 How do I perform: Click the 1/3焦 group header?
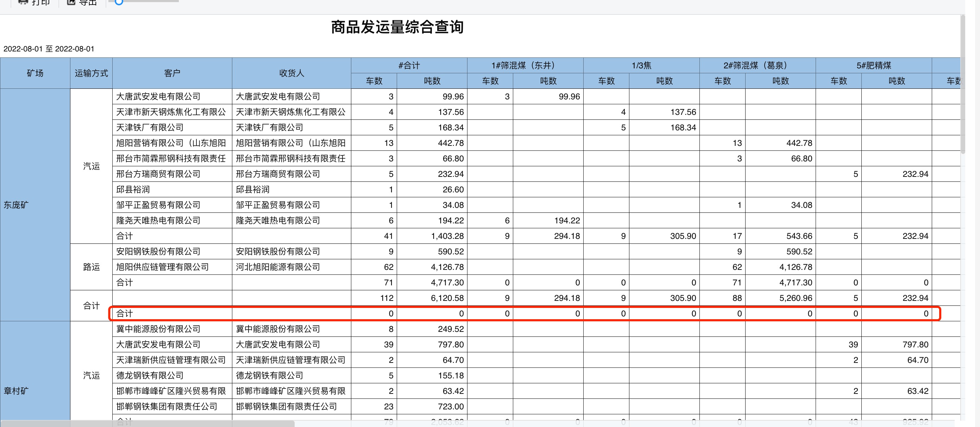coord(641,66)
